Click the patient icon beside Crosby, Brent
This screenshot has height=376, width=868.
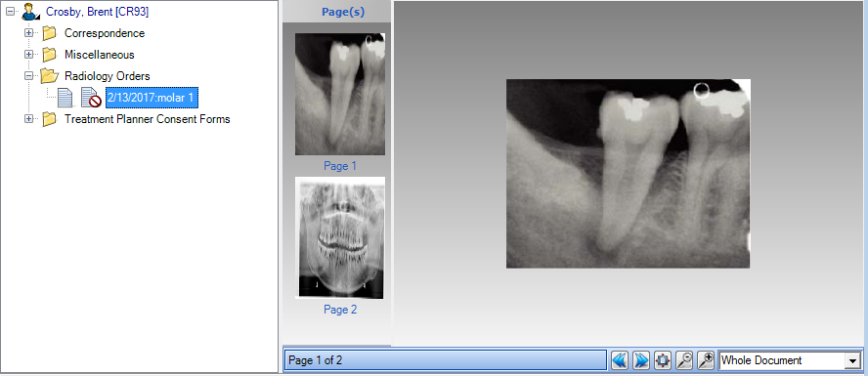click(31, 11)
